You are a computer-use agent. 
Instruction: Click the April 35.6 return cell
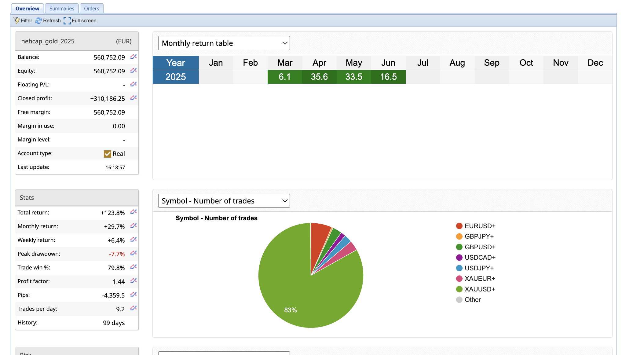pyautogui.click(x=319, y=77)
